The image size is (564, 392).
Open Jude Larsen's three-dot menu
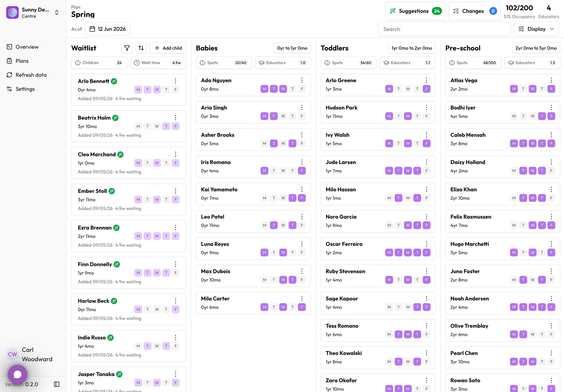pos(426,162)
